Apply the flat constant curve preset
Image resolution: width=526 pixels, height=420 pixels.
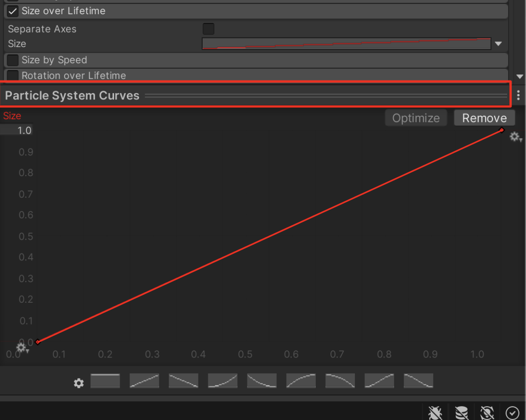(x=105, y=381)
